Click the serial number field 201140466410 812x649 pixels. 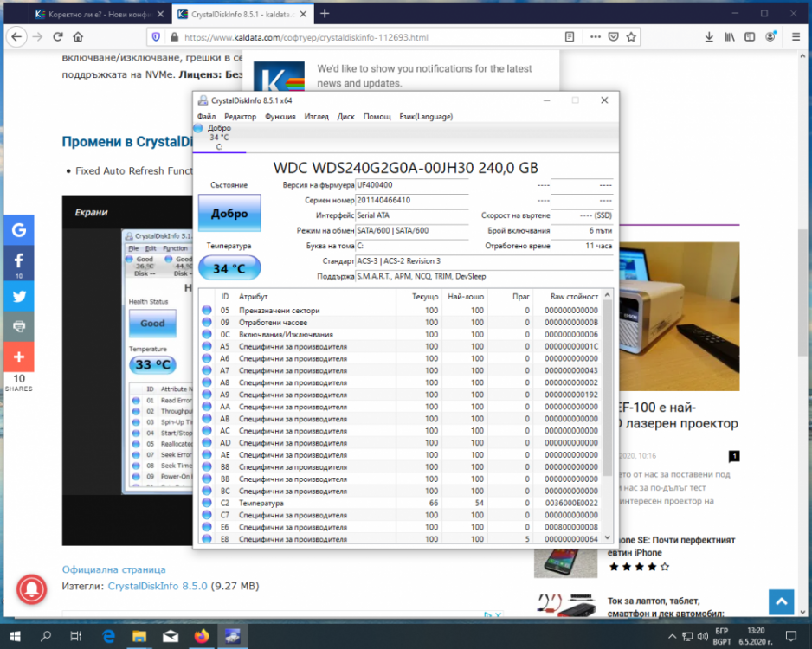pos(412,200)
